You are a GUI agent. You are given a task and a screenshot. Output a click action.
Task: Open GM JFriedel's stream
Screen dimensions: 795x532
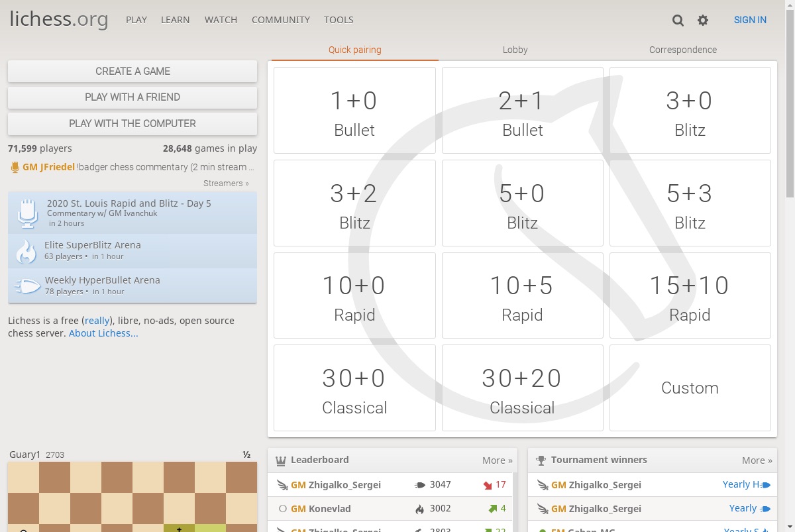tap(133, 168)
